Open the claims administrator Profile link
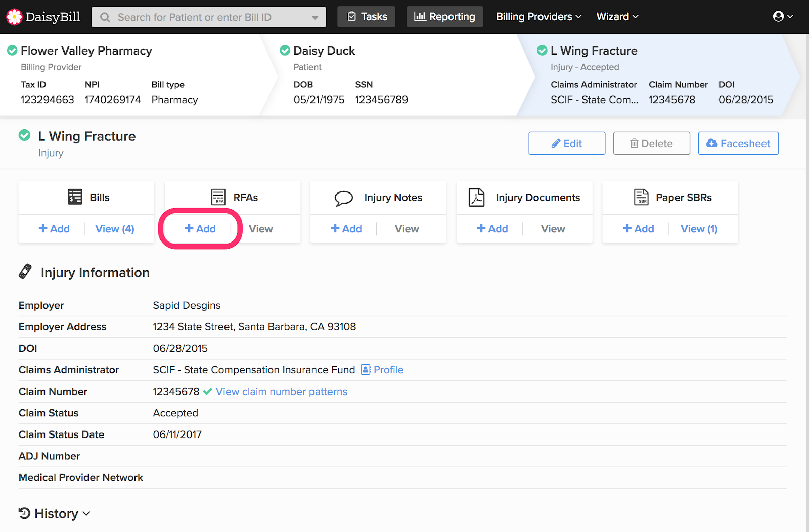 388,370
